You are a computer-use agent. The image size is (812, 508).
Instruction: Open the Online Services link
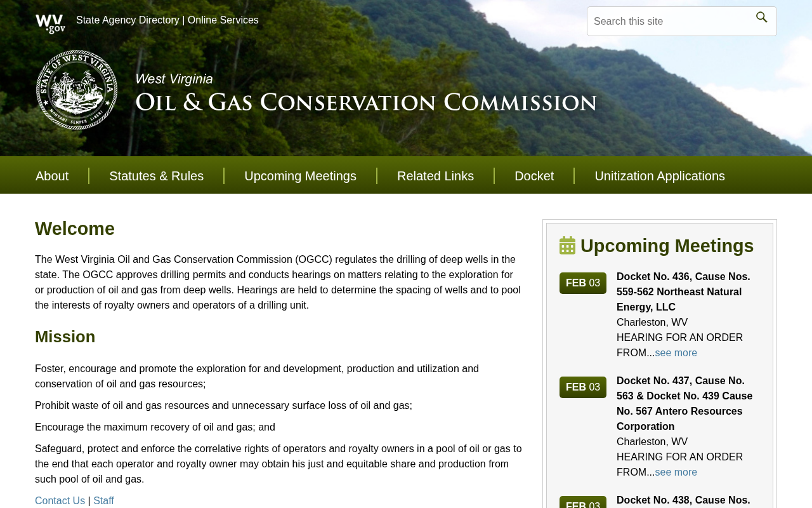click(223, 20)
